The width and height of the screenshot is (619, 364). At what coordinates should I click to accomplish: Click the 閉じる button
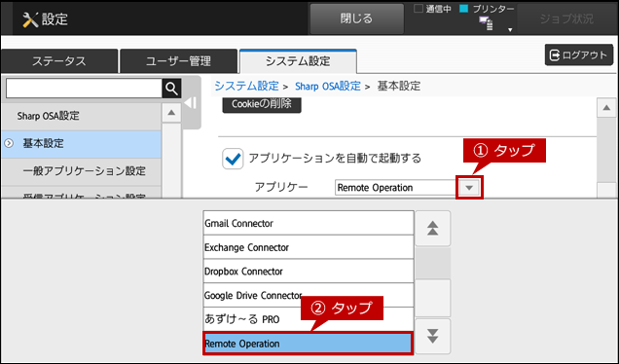point(356,18)
